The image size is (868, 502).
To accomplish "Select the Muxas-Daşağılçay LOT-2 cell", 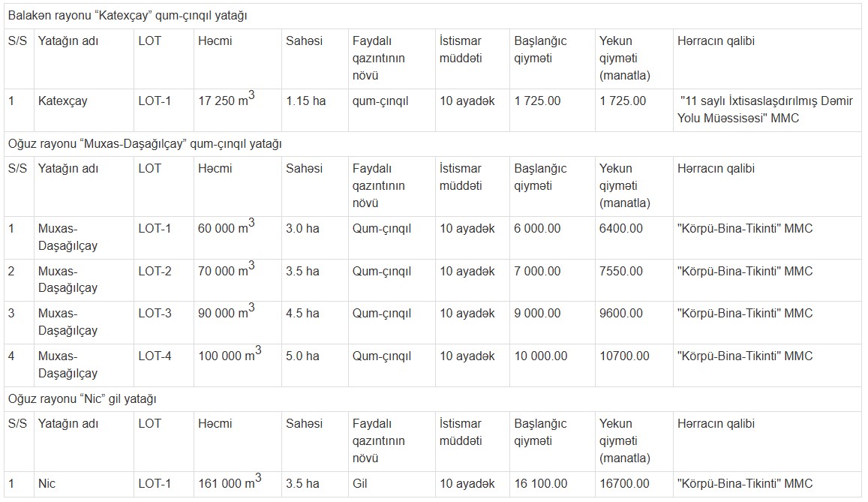I will click(164, 280).
